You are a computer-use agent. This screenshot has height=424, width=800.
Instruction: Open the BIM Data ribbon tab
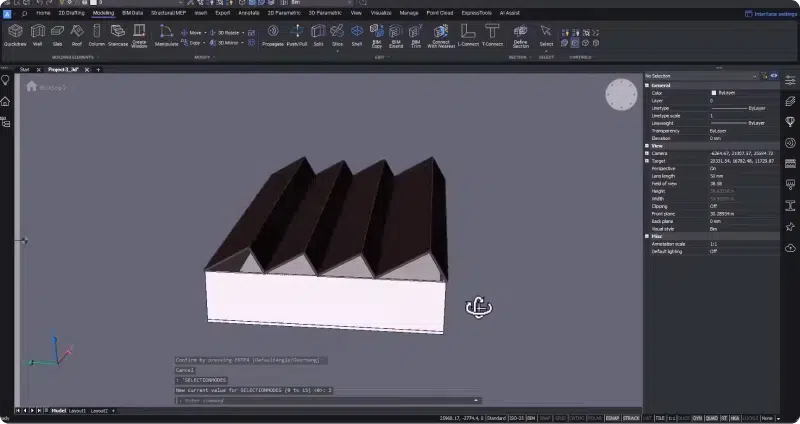pos(132,13)
